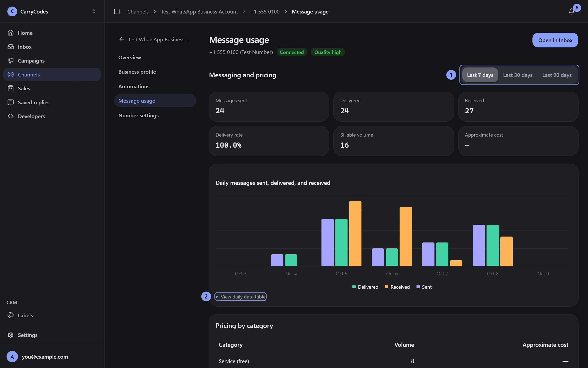Switch range to Last 30 days
This screenshot has height=368, width=588.
pyautogui.click(x=518, y=75)
